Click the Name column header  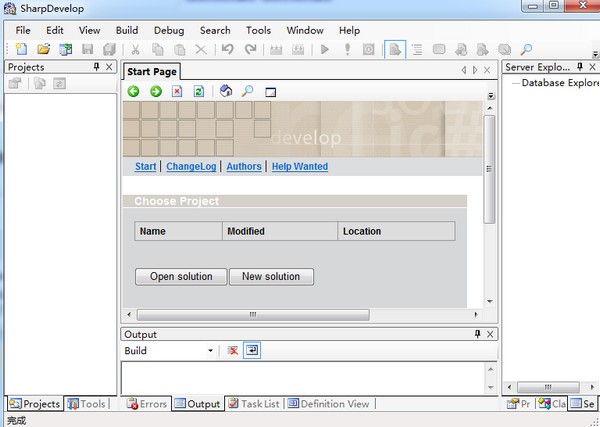178,231
